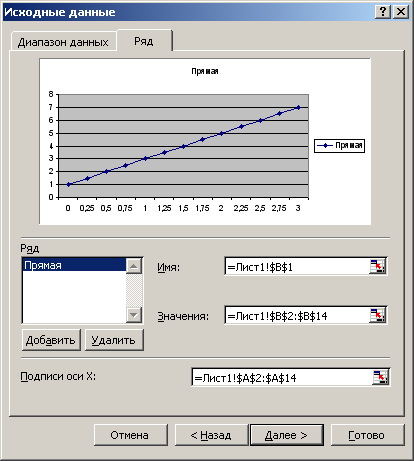Click the Прямая legend entry in preview

340,146
